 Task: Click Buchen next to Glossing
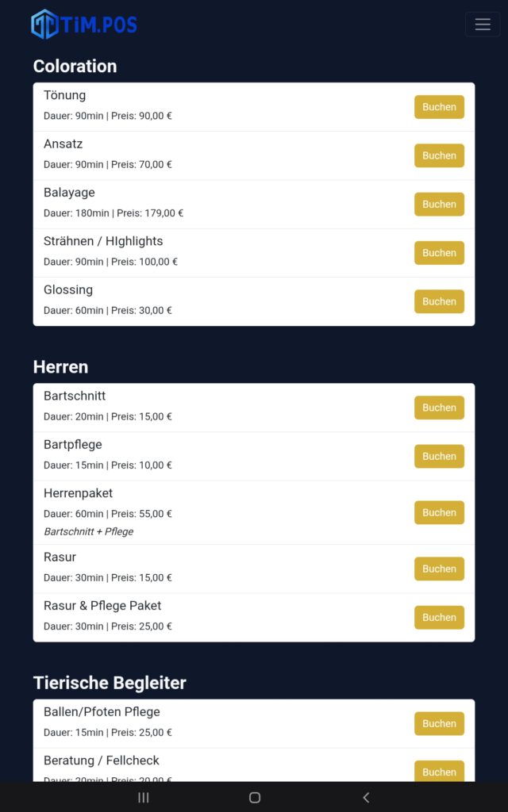(x=439, y=301)
